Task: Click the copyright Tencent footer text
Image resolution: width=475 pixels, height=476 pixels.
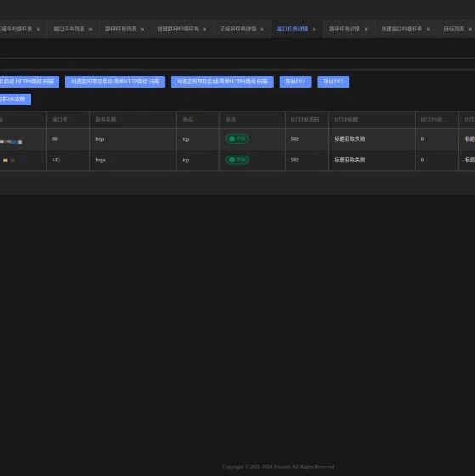Action: (x=279, y=467)
